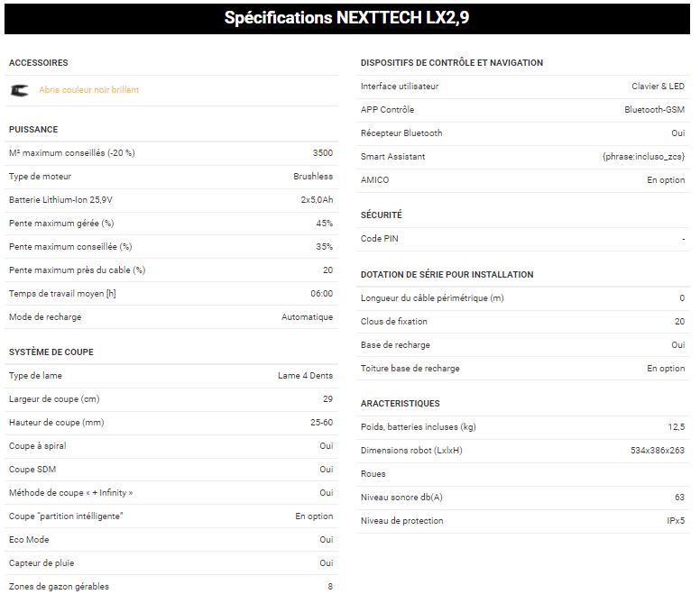Click 'Longueur du câble périmétrique (m)' label

pyautogui.click(x=432, y=297)
